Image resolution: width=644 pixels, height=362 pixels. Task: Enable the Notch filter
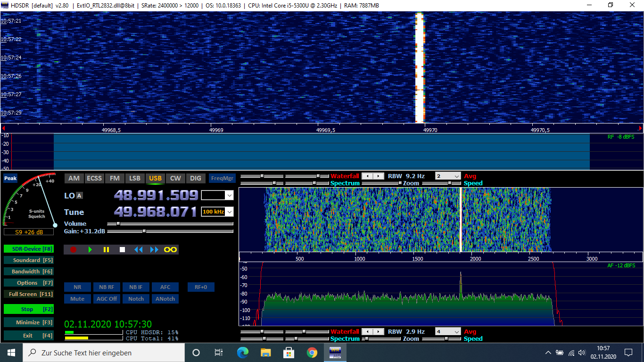(136, 299)
